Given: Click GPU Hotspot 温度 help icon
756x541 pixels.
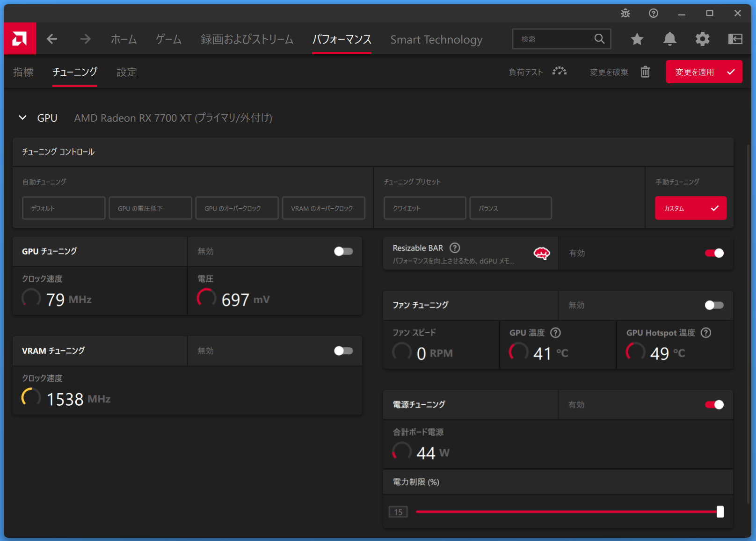Looking at the screenshot, I should point(706,333).
